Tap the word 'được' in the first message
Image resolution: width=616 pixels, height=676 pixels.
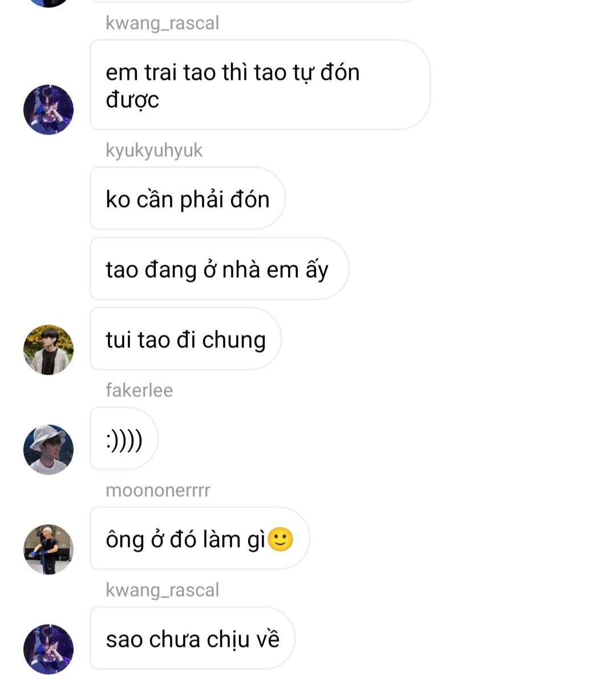(x=132, y=100)
